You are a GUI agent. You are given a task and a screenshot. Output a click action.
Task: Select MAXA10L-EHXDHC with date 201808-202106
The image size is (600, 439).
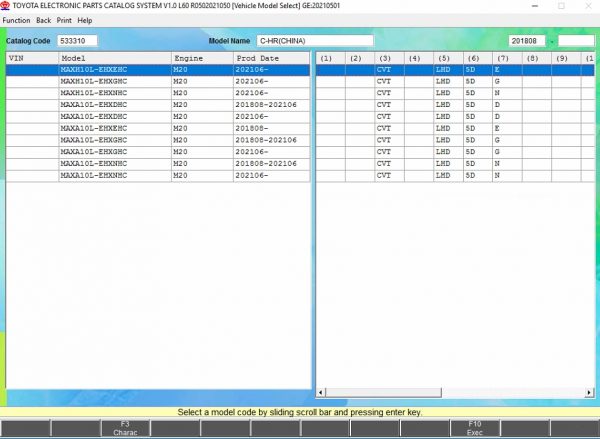tap(158, 105)
